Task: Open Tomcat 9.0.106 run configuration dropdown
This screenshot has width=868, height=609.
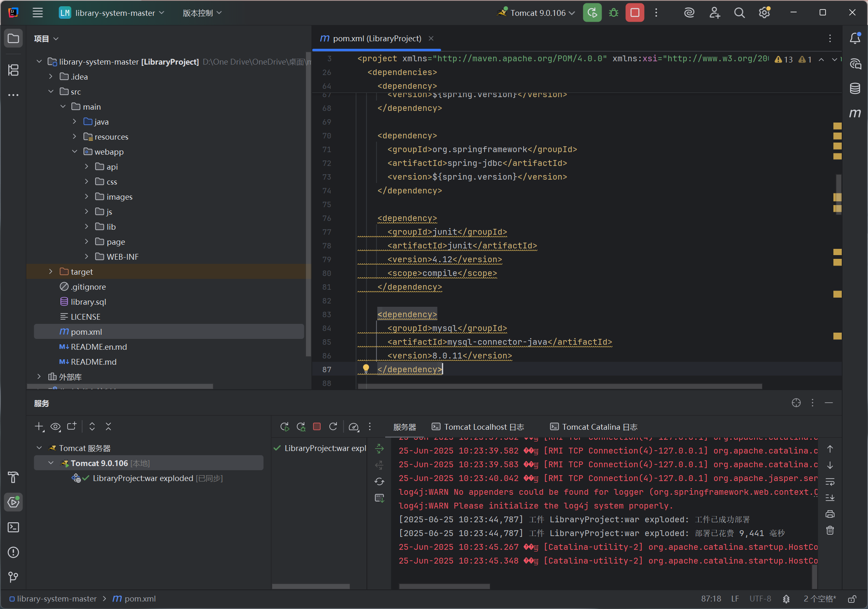Action: (x=538, y=13)
